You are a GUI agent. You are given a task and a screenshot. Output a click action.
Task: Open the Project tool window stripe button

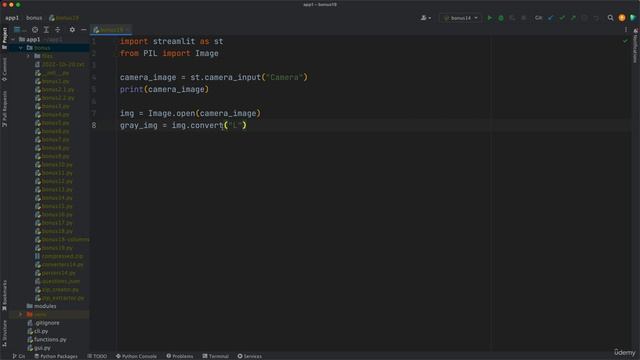pyautogui.click(x=4, y=38)
